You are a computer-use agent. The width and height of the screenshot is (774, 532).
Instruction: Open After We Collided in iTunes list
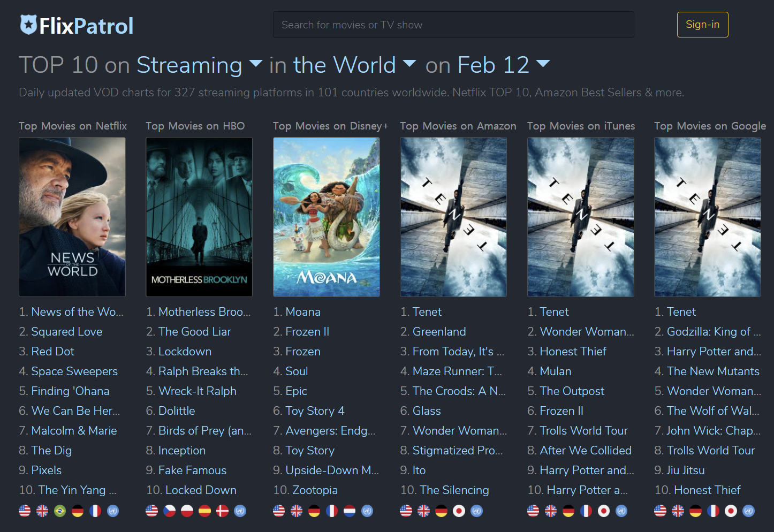[586, 451]
